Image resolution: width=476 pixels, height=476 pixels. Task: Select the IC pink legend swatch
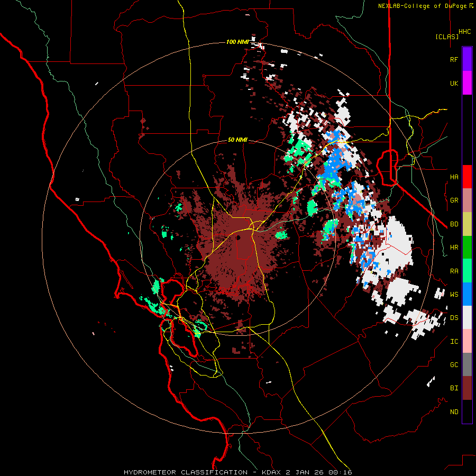point(467,341)
